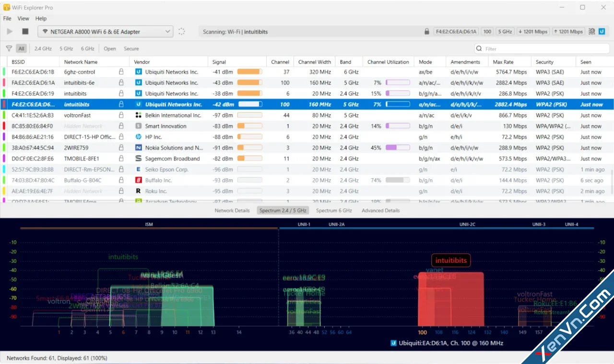Click the 45% channel utilization bar for 2WIRE759
Image resolution: width=614 pixels, height=364 pixels.
(398, 148)
